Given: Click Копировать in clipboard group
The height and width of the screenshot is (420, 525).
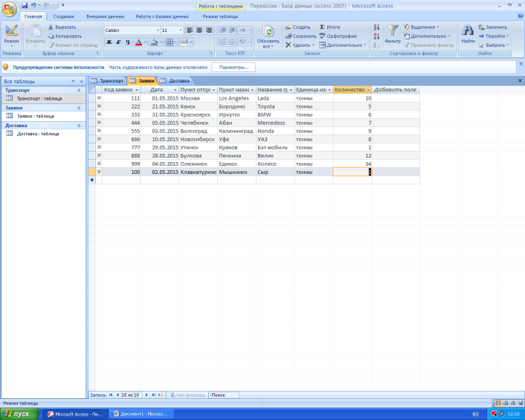Looking at the screenshot, I should [65, 36].
